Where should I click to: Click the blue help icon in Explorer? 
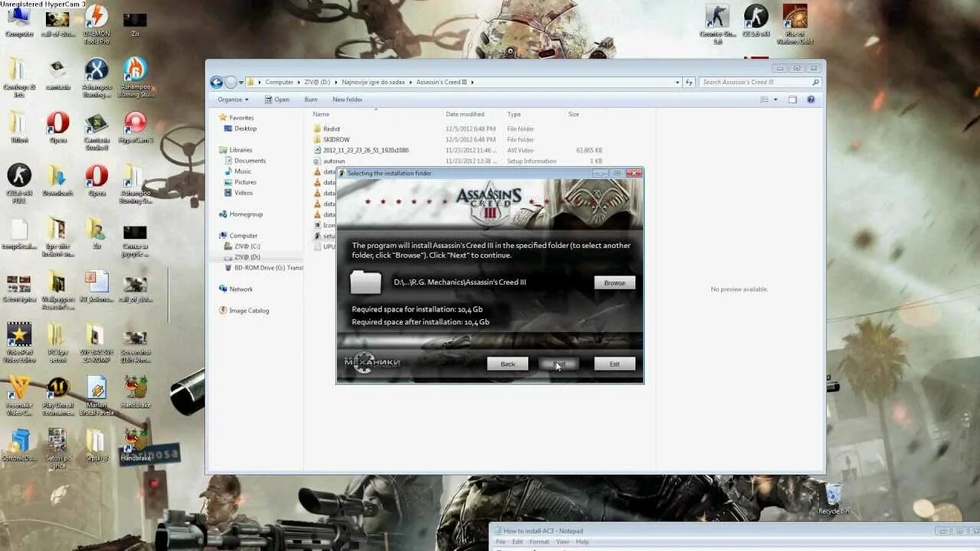(x=811, y=99)
